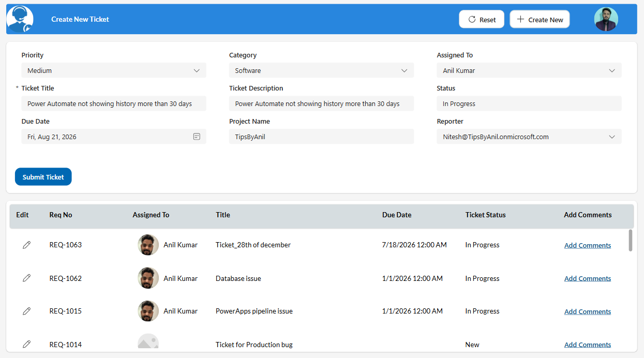644x358 pixels.
Task: Click the edit pencil for REQ-1015
Action: point(26,311)
